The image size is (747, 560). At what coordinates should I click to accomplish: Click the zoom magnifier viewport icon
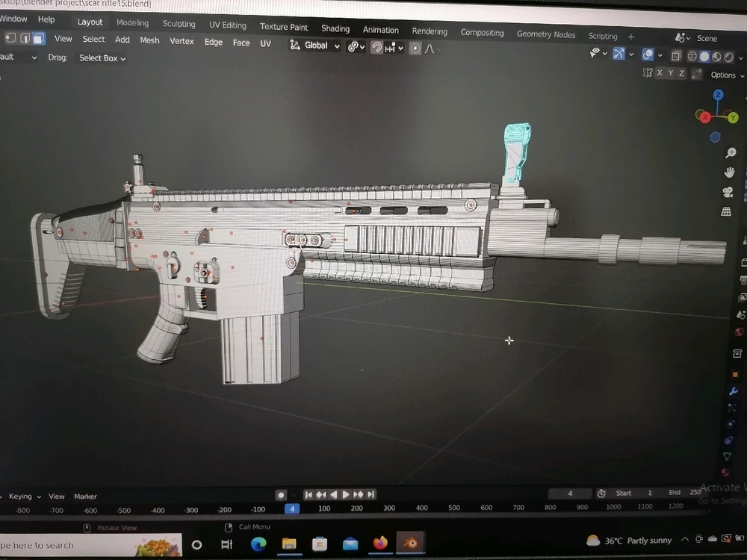[x=730, y=153]
